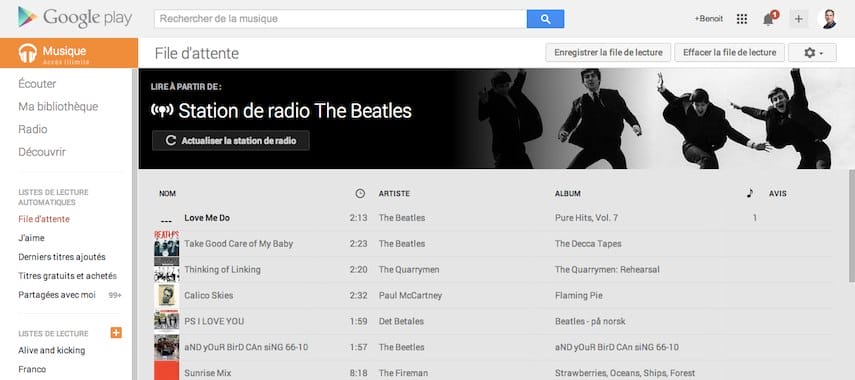This screenshot has width=855, height=380.
Task: Open the settings gear dropdown
Action: coord(812,52)
